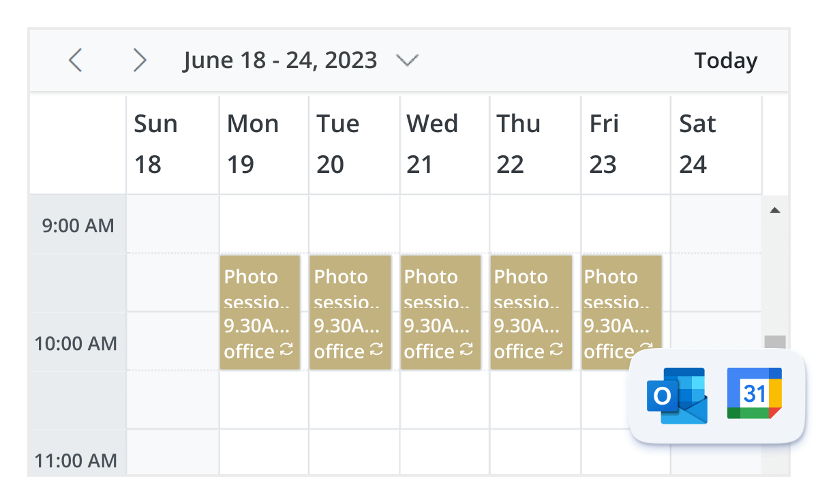Navigate to previous week with left arrow

(75, 60)
